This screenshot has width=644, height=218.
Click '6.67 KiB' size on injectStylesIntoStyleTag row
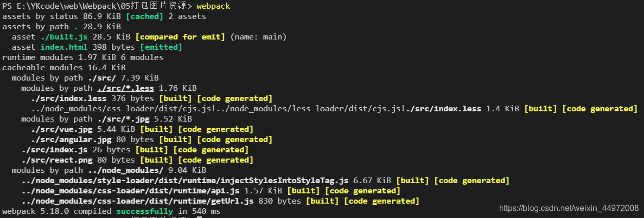tap(372, 181)
